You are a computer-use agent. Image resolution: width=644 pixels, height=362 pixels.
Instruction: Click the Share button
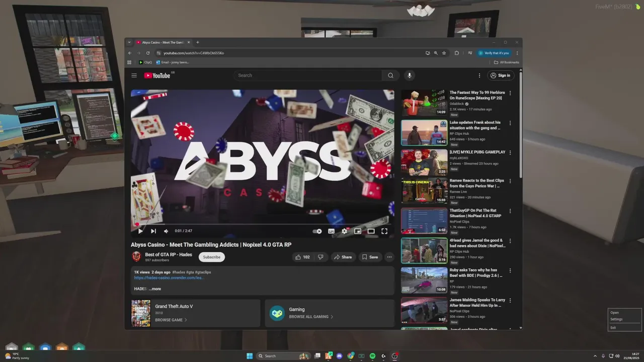coord(343,257)
